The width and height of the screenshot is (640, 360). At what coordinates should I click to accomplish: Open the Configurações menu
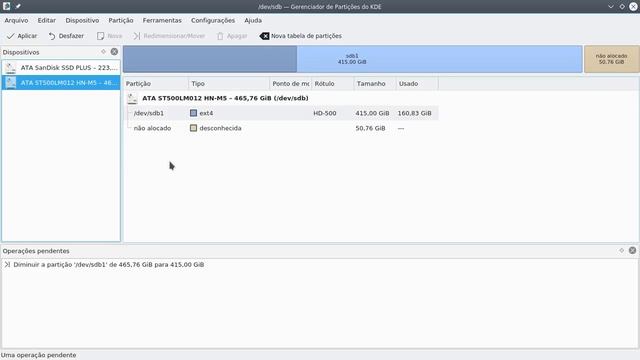[213, 20]
